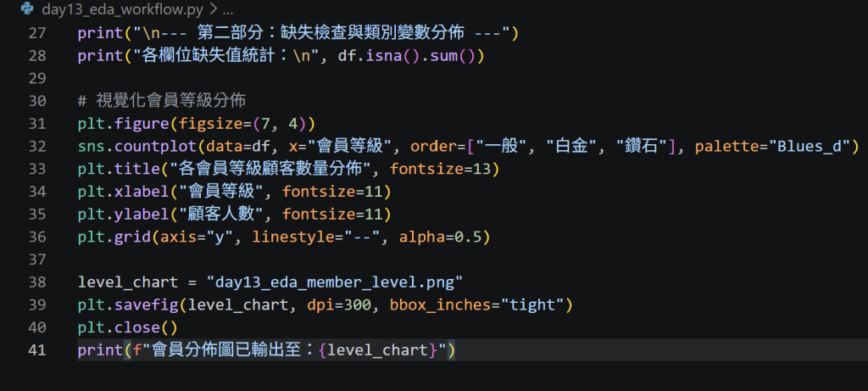Click the "Blues_d" palette string
This screenshot has width=868, height=391.
coord(813,146)
